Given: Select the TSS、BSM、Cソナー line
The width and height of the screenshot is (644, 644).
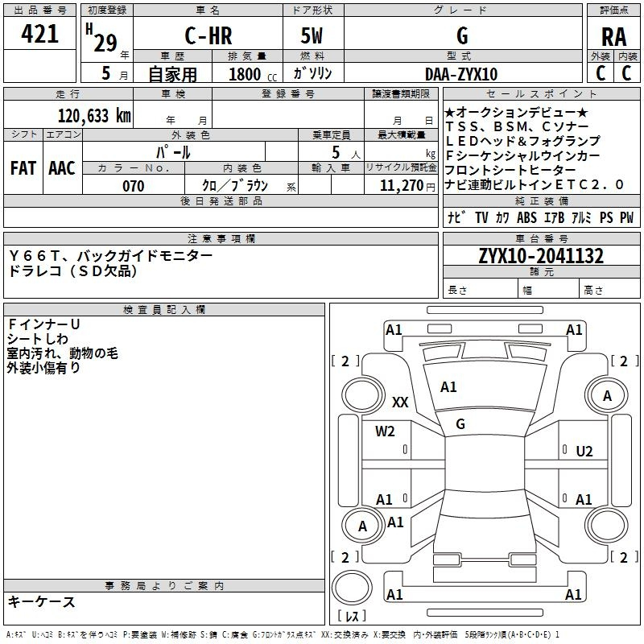Looking at the screenshot, I should (x=517, y=126).
